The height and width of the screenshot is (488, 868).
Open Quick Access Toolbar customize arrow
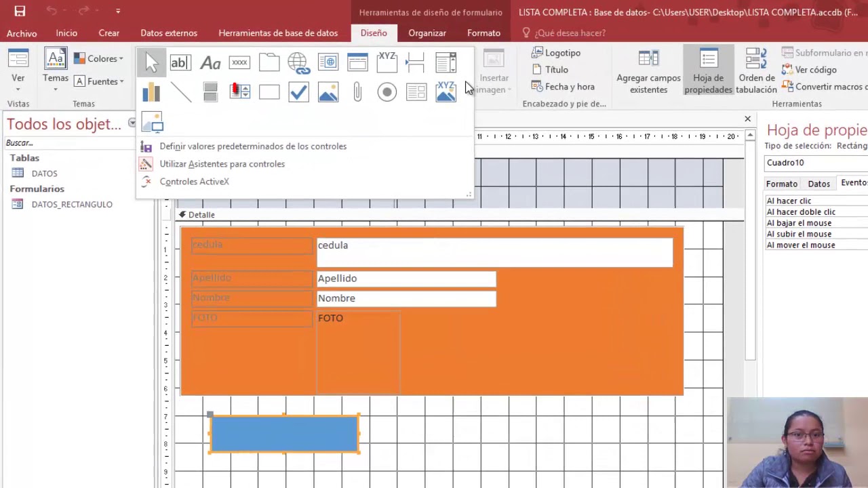118,12
